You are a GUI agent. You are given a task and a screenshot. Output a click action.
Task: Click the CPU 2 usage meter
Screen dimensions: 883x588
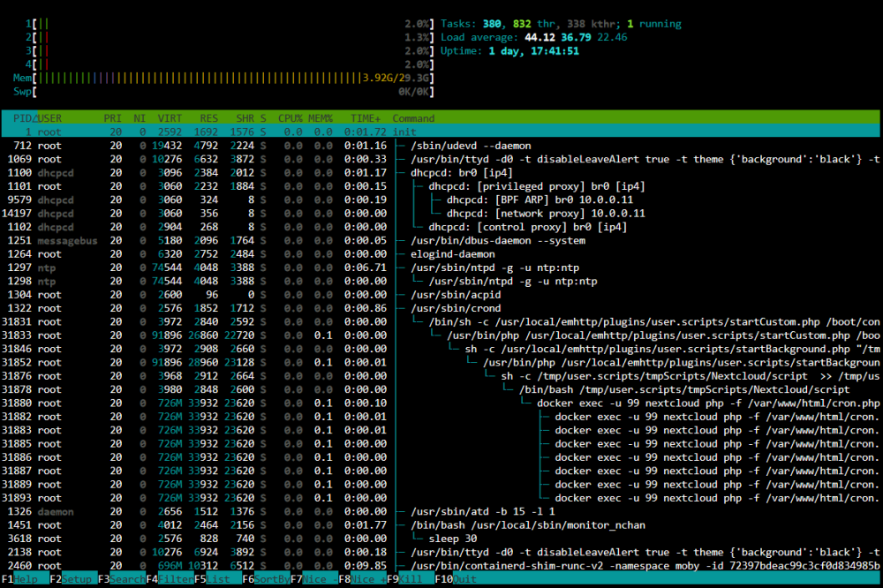[230, 37]
